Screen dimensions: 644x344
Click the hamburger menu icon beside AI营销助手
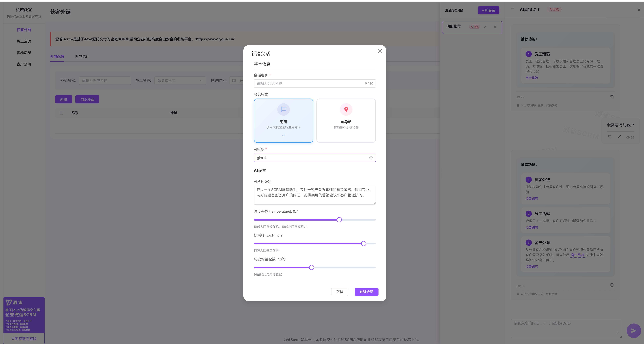[513, 9]
